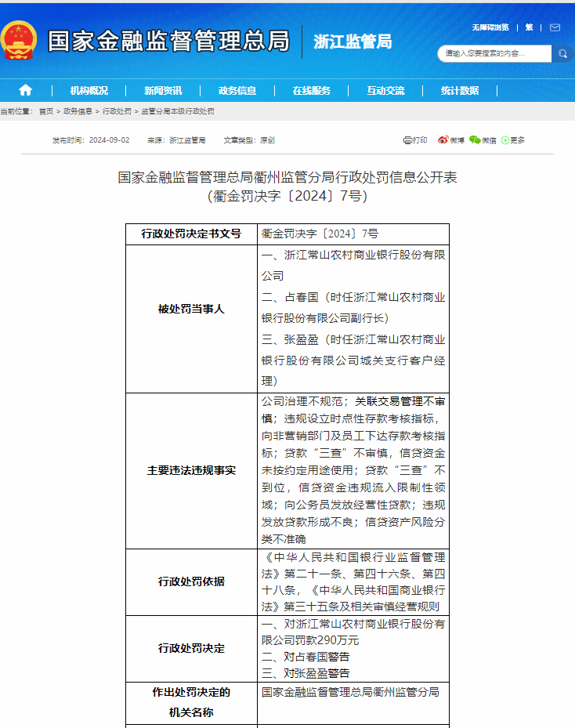The image size is (575, 728).
Task: Open more sharing options 更多
Action: pyautogui.click(x=513, y=140)
